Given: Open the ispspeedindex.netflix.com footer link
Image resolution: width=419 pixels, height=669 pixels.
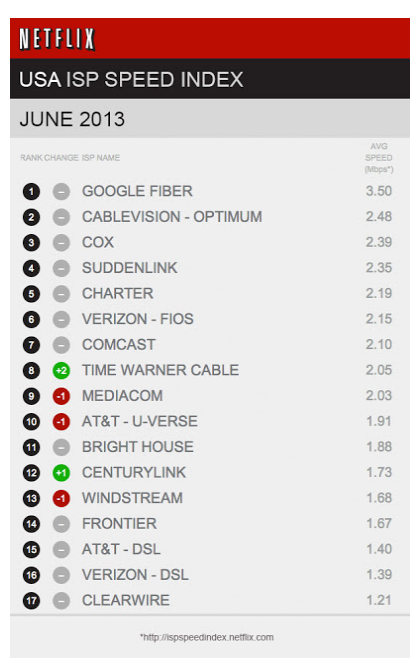Looking at the screenshot, I should tap(207, 637).
